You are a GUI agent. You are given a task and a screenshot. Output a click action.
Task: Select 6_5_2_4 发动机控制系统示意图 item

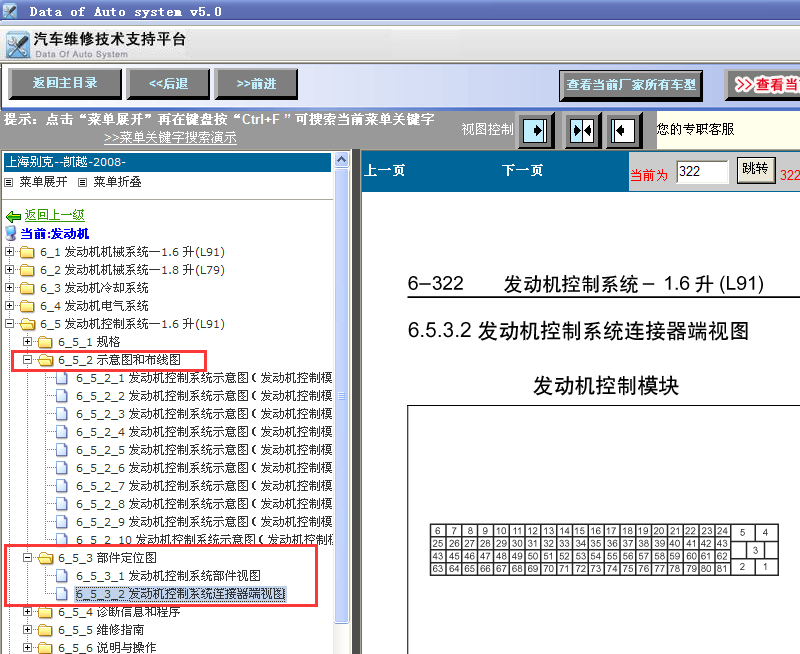click(204, 432)
